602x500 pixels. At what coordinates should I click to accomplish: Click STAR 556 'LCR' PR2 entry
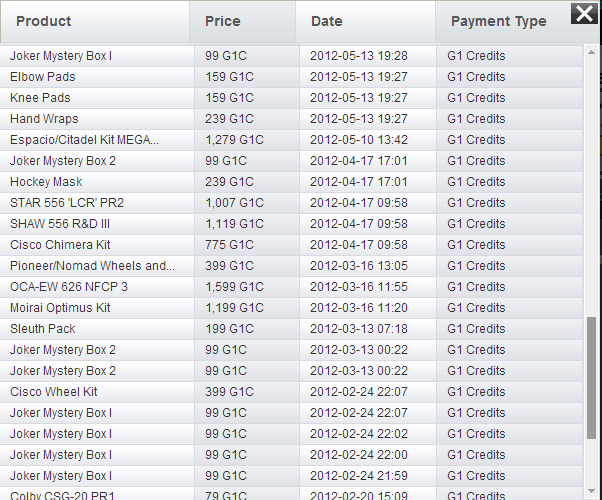coord(67,203)
